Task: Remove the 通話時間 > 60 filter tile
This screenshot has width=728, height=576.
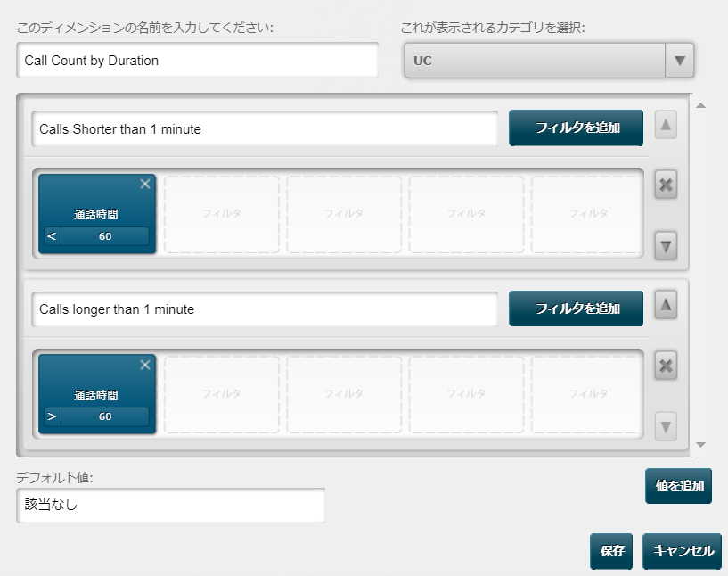Action: pyautogui.click(x=145, y=365)
